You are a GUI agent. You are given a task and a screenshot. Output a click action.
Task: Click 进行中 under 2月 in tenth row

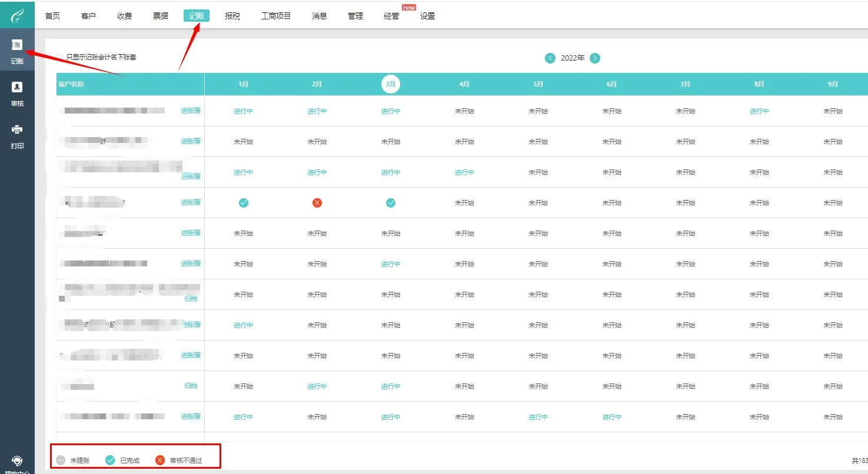coord(317,386)
